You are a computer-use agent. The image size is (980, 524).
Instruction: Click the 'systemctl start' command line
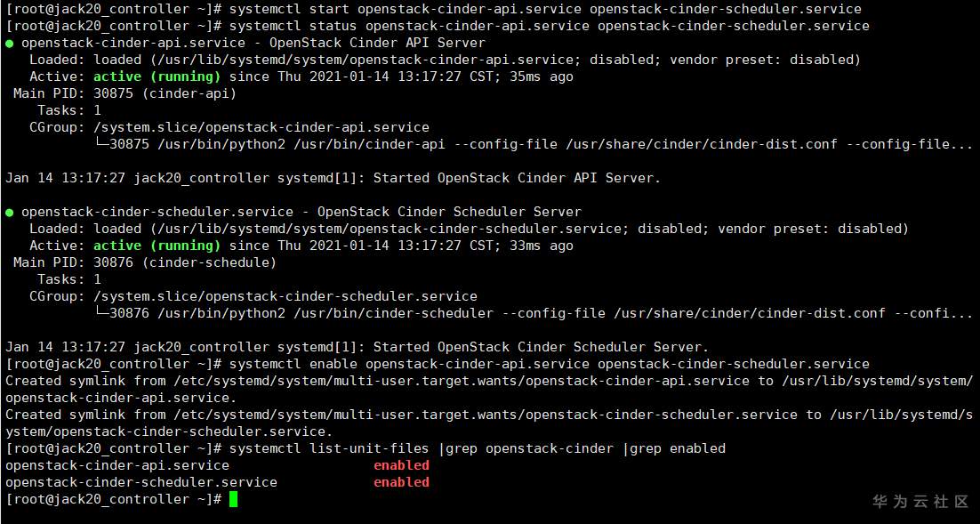(545, 9)
